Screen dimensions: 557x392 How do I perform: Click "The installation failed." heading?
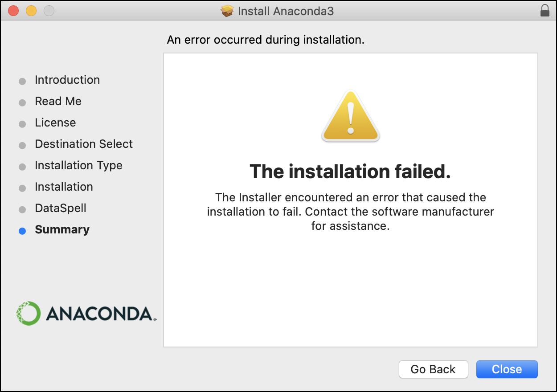click(x=350, y=171)
